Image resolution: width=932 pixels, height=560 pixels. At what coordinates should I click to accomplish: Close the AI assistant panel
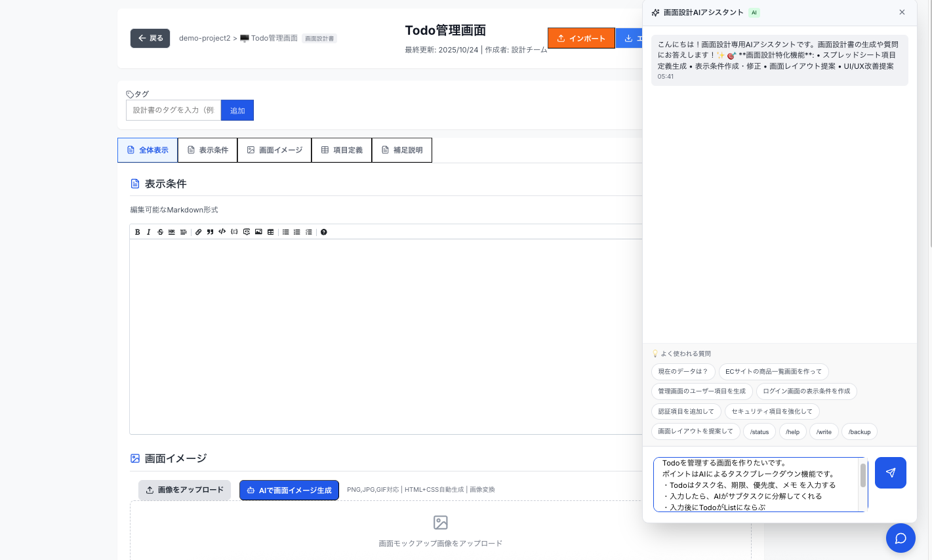(x=902, y=12)
